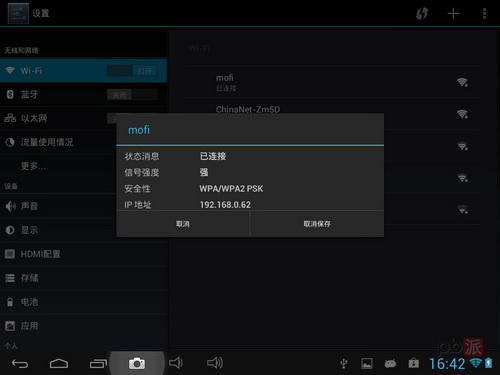Tap signal icon of the mofi network
Viewport: 500px width, 375px height.
point(462,82)
